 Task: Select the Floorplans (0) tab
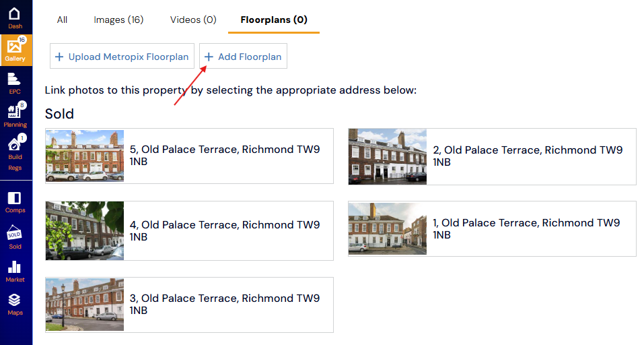click(x=273, y=20)
